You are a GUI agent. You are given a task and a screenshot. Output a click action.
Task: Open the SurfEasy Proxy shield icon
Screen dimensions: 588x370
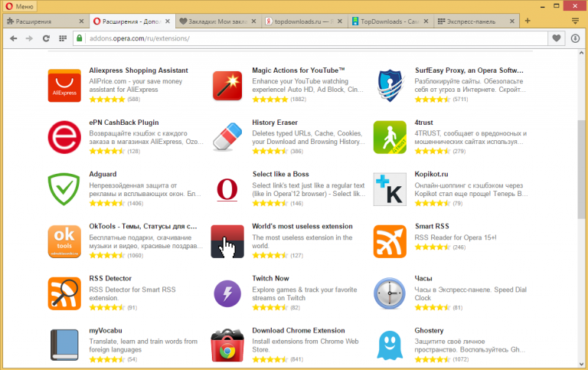(x=390, y=86)
